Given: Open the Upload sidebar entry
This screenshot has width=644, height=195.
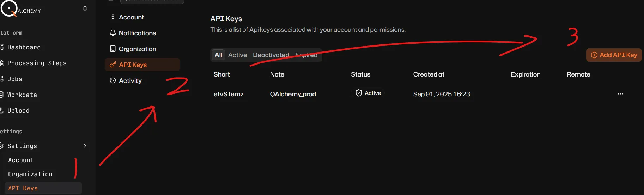Looking at the screenshot, I should click(18, 111).
